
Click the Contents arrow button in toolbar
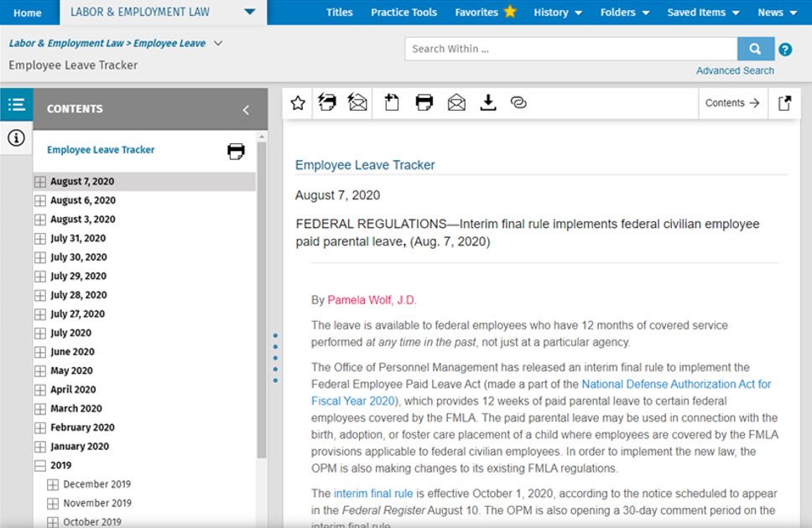(x=732, y=103)
